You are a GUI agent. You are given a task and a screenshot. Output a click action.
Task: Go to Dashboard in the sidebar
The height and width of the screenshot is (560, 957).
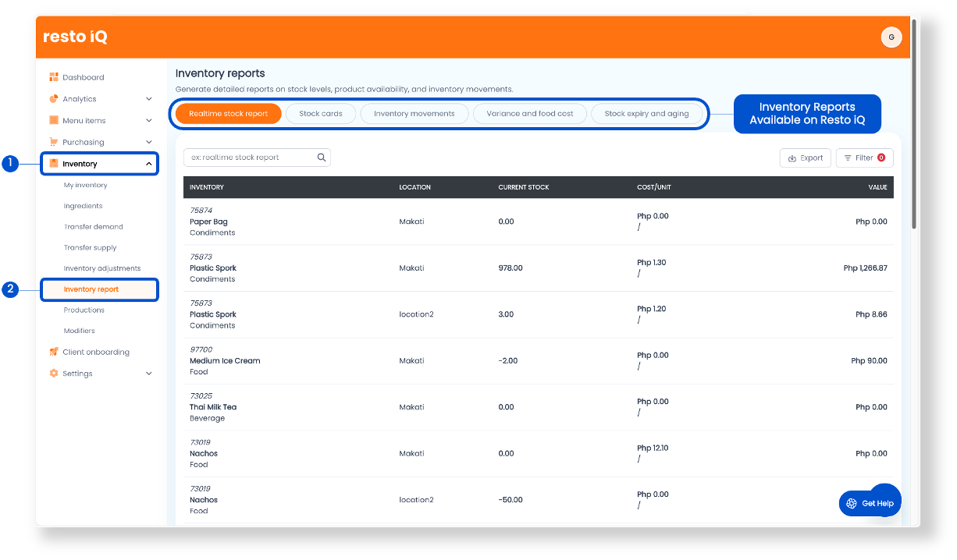(x=84, y=77)
